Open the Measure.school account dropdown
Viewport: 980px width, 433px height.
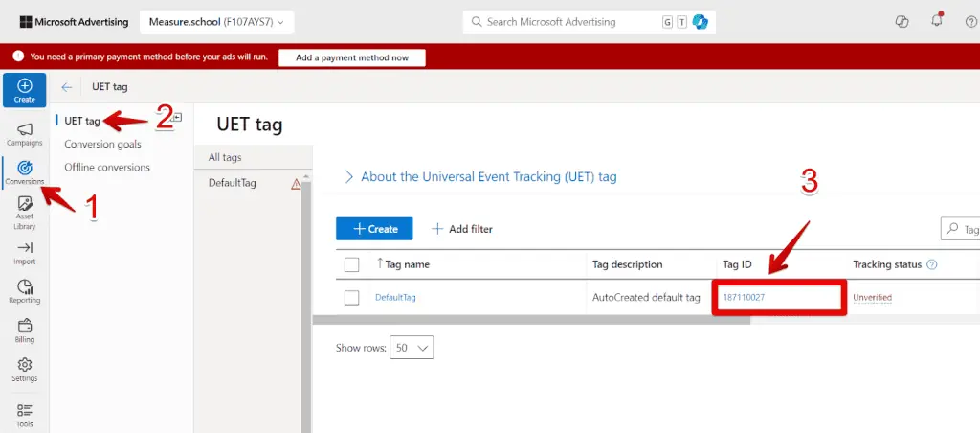pyautogui.click(x=216, y=22)
